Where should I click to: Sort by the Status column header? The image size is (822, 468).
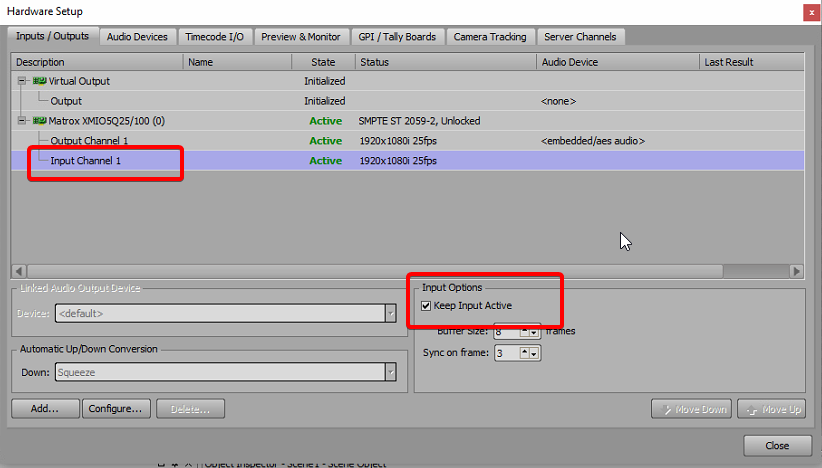[446, 62]
